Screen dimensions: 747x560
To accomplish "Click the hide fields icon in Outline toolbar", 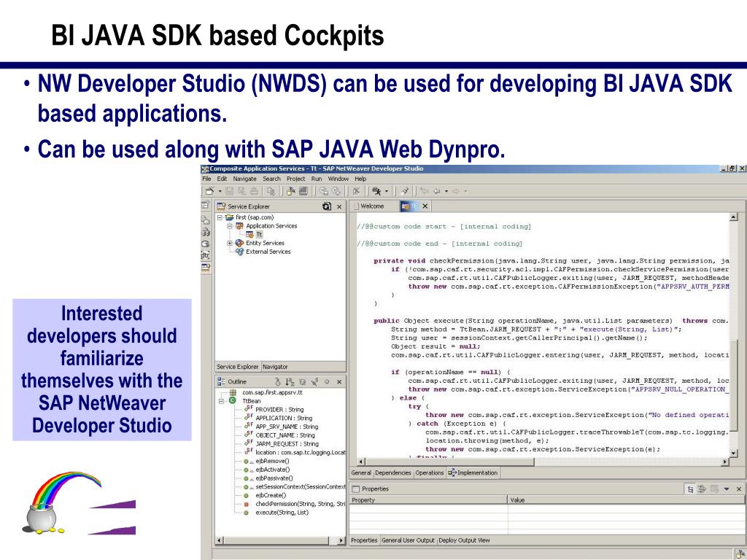I will [x=302, y=382].
